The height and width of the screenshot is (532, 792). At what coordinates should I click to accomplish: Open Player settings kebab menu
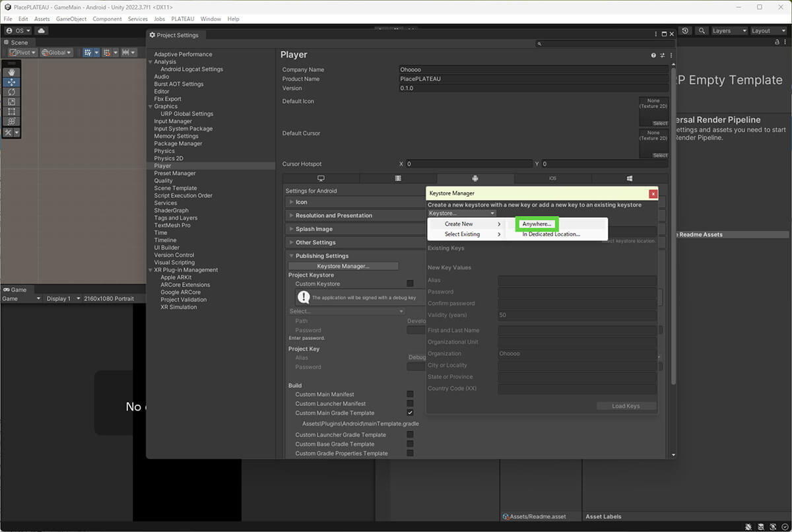point(671,55)
